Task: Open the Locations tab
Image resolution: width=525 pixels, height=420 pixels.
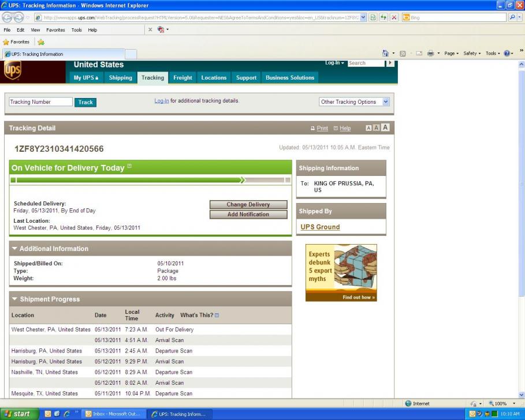Action: click(x=214, y=77)
